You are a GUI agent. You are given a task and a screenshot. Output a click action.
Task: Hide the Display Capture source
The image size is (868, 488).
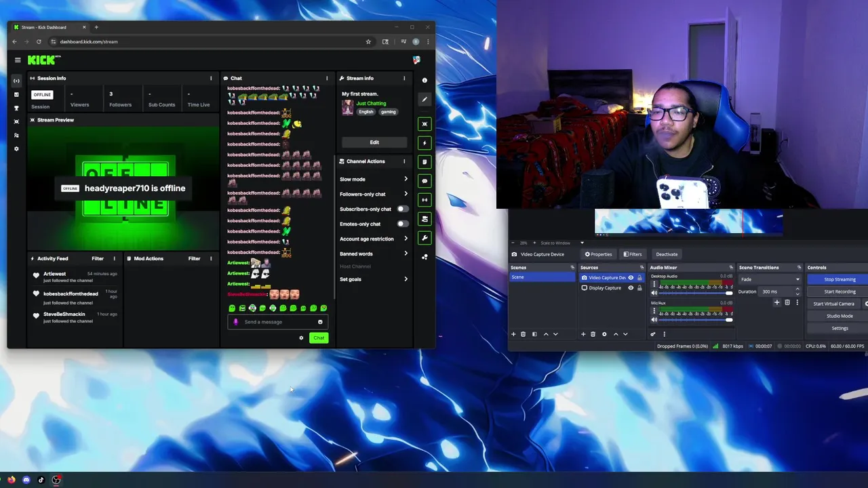click(631, 288)
